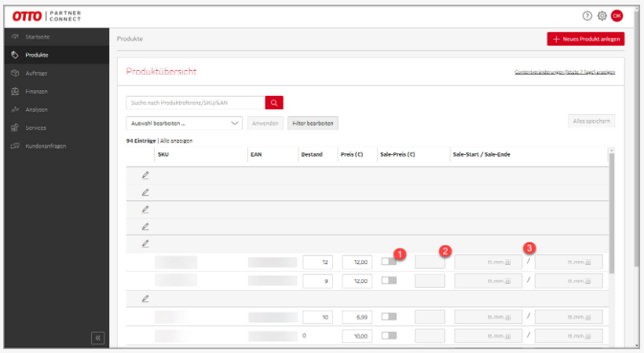Click the Bestand field showing 9

(x=318, y=281)
